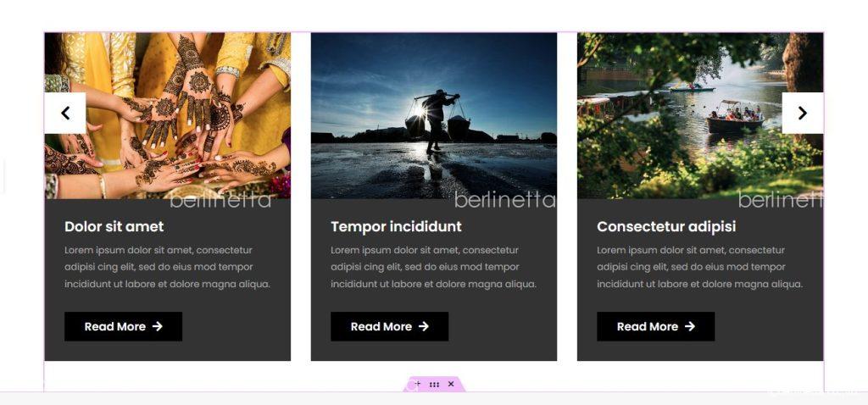Select the 'Consectetur adipisi' heading
868x405 pixels.
(666, 227)
